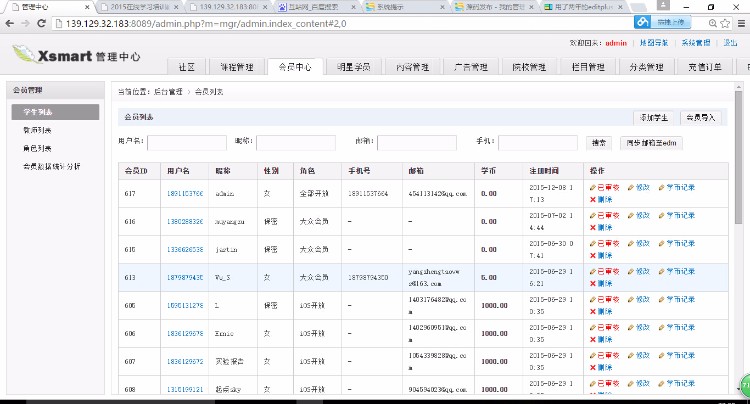Open the 栏目管理 navigation tab
Viewport: 750px width, 404px height.
588,67
